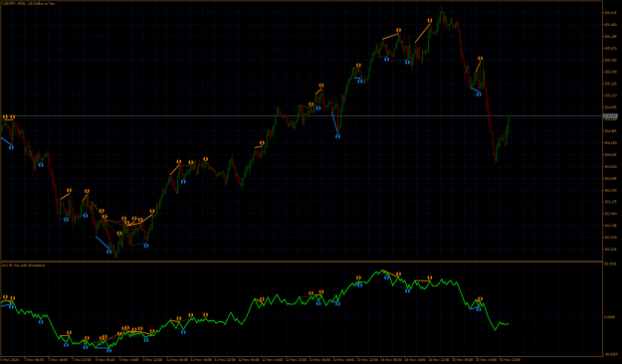Click the 155.325 price scale label
Screen dimensions: 622x364
tap(610, 84)
